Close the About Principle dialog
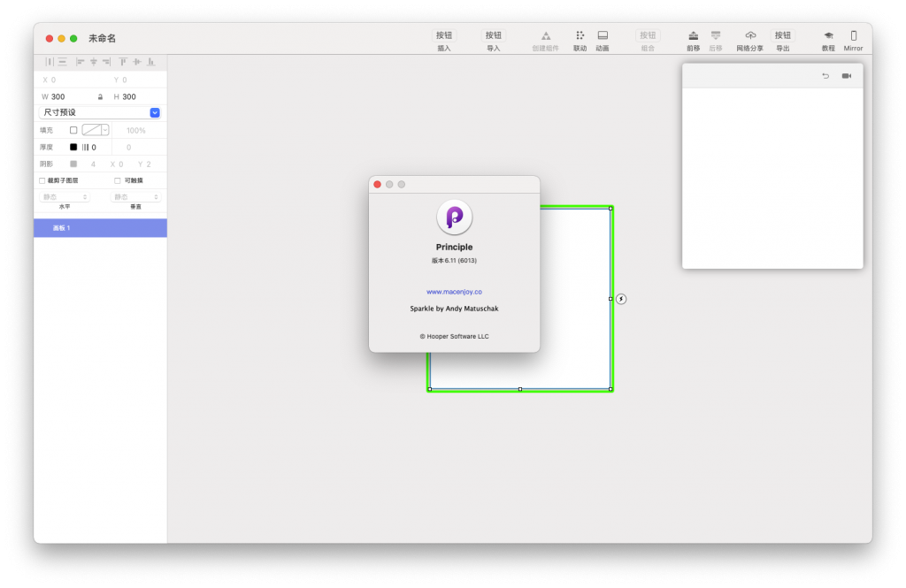 pyautogui.click(x=377, y=184)
